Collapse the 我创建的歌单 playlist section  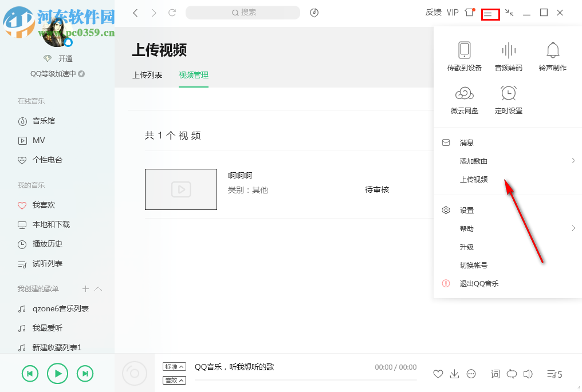[99, 288]
